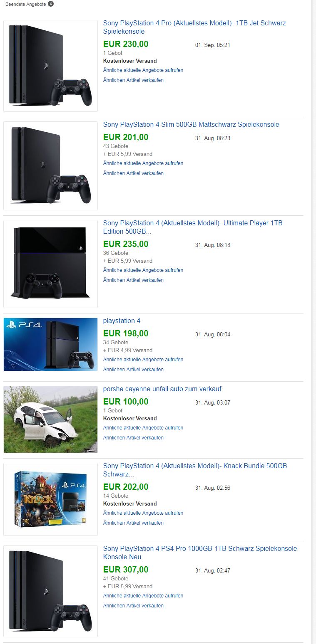
Task: Click the PS4 Slim product image
Action: point(50,165)
